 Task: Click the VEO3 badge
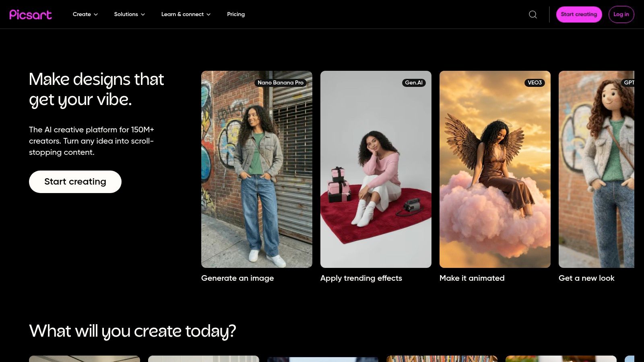[x=535, y=82]
